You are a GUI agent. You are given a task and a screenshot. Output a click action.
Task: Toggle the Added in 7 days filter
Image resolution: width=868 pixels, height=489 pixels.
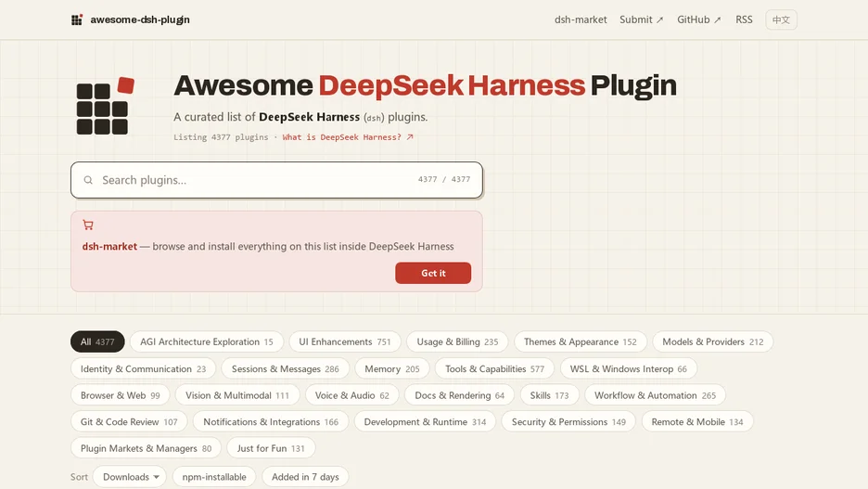[305, 477]
